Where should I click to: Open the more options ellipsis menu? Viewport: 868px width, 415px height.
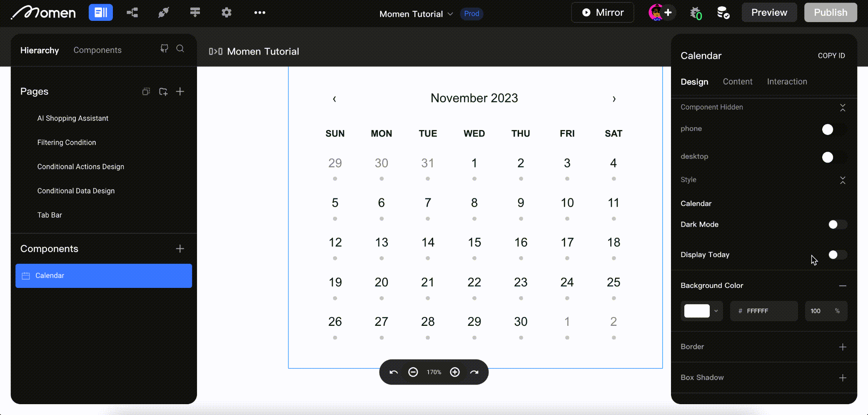click(x=259, y=12)
